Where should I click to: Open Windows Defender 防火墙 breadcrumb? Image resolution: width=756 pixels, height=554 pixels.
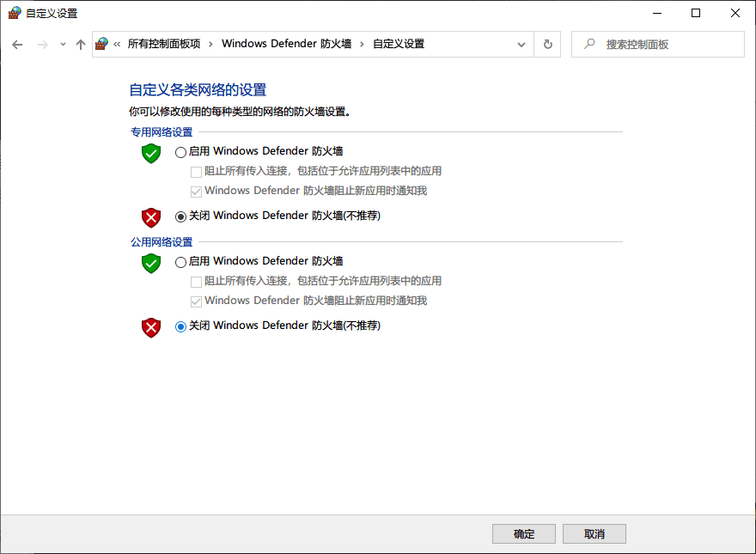coord(286,44)
